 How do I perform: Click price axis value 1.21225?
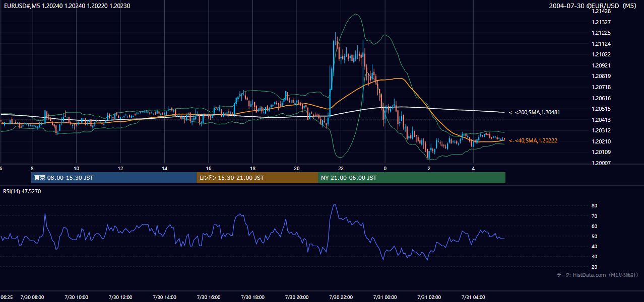602,33
